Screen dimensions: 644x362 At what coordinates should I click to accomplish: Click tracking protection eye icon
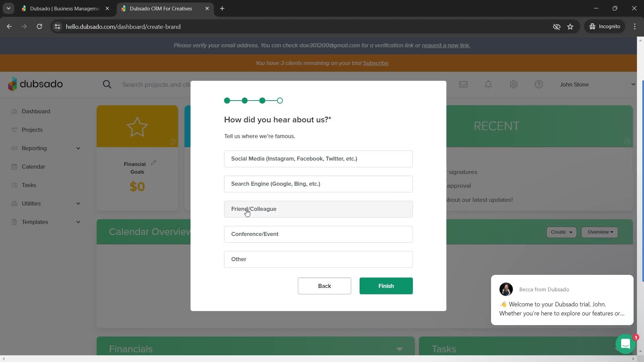(x=556, y=26)
